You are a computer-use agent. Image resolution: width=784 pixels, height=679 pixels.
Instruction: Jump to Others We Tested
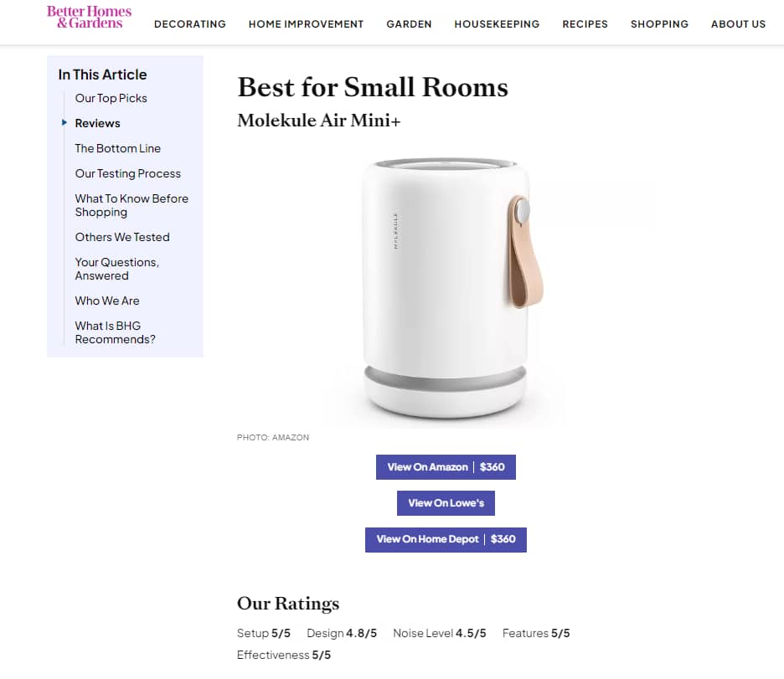[122, 237]
